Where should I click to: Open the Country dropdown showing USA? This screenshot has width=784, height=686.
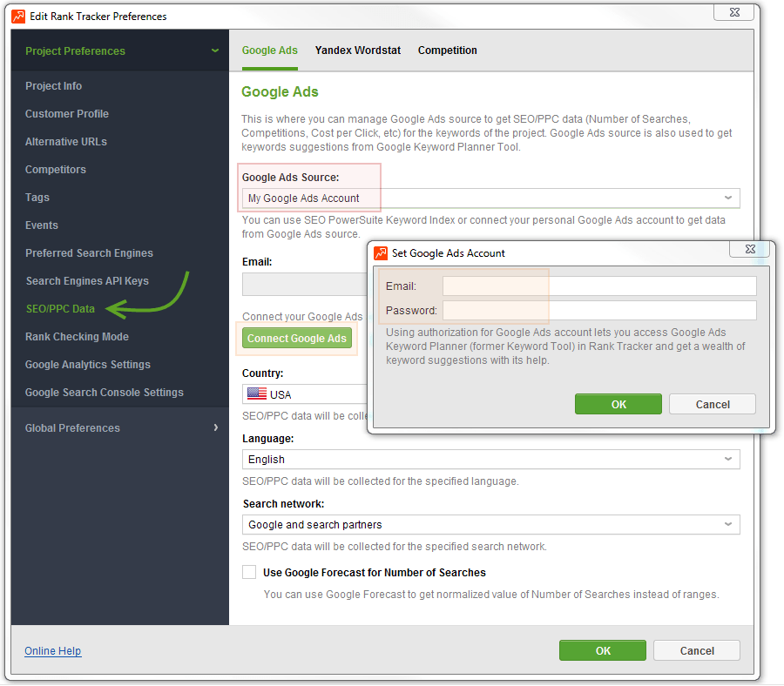[305, 394]
